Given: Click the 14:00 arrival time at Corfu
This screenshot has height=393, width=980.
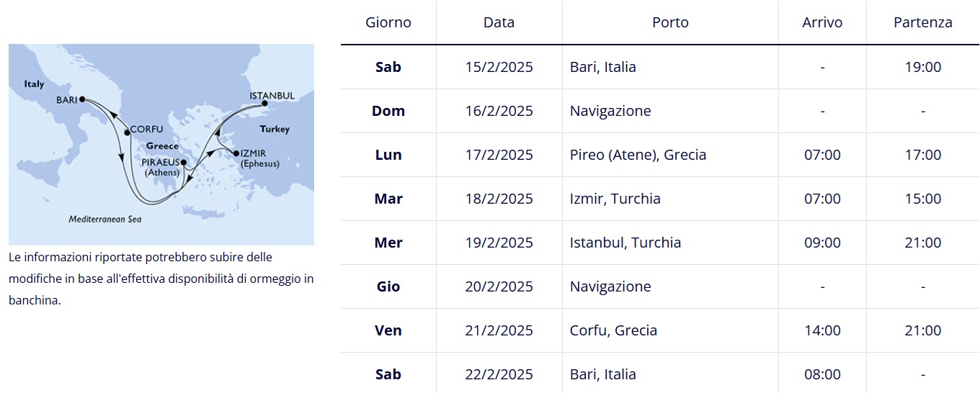Looking at the screenshot, I should (x=822, y=330).
